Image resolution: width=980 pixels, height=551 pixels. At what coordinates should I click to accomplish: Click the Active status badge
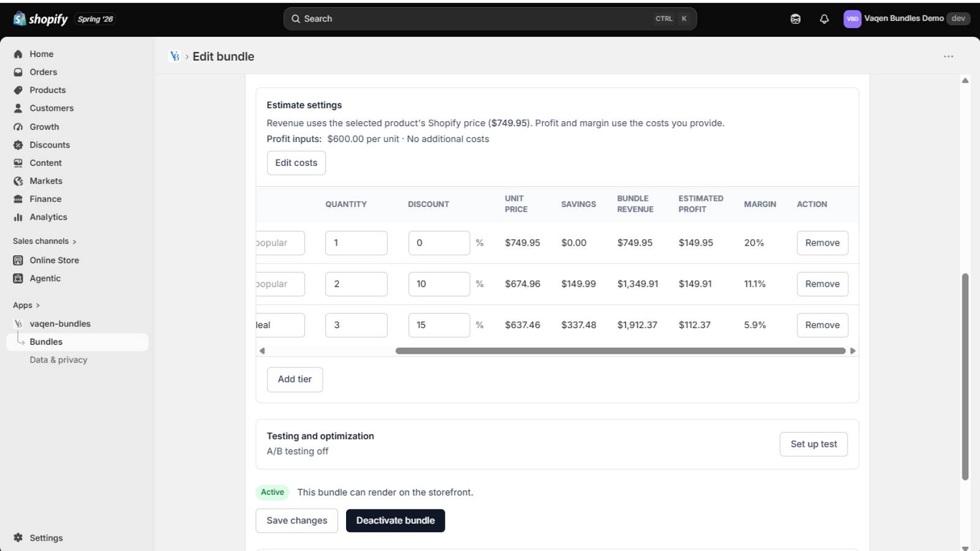(273, 492)
